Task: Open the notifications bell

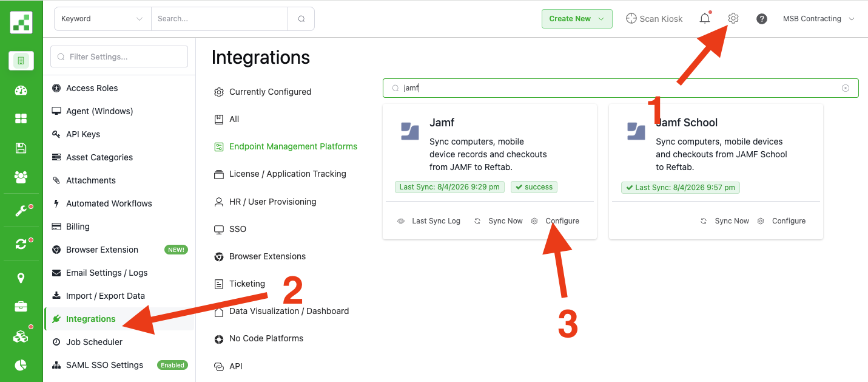Action: 705,18
